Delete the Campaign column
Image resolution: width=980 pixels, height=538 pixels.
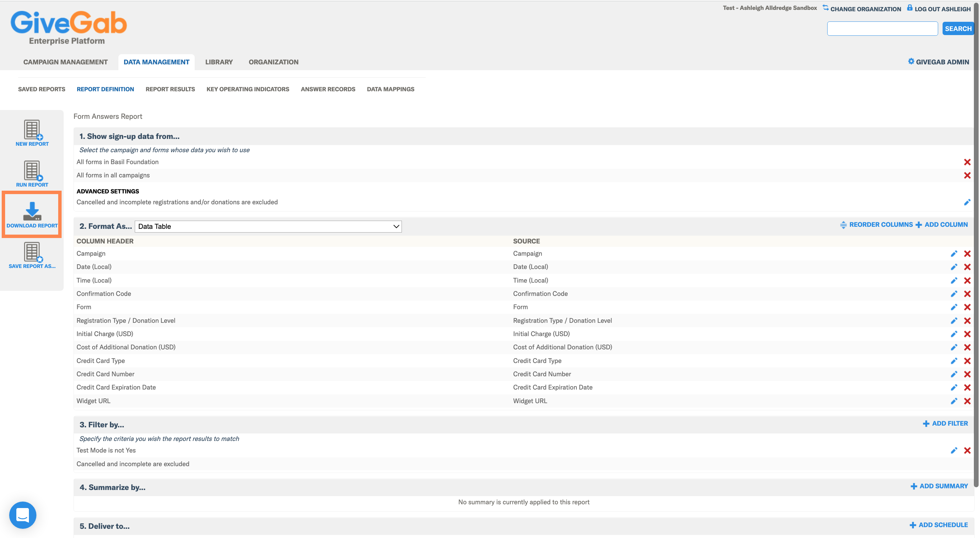(x=967, y=254)
